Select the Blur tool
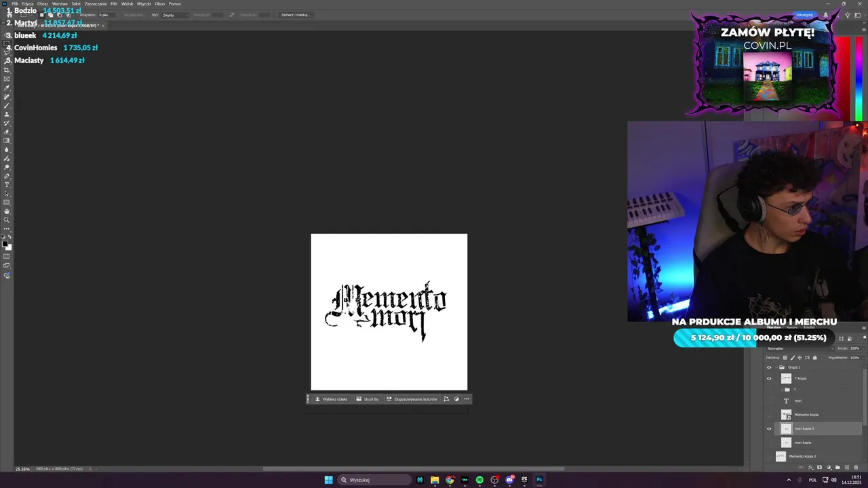 [7, 149]
